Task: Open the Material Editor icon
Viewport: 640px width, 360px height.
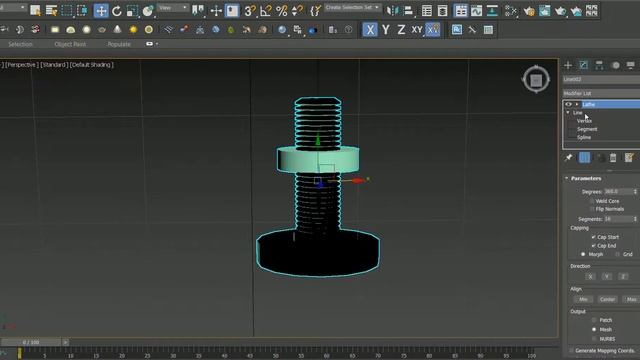Action: (x=511, y=11)
